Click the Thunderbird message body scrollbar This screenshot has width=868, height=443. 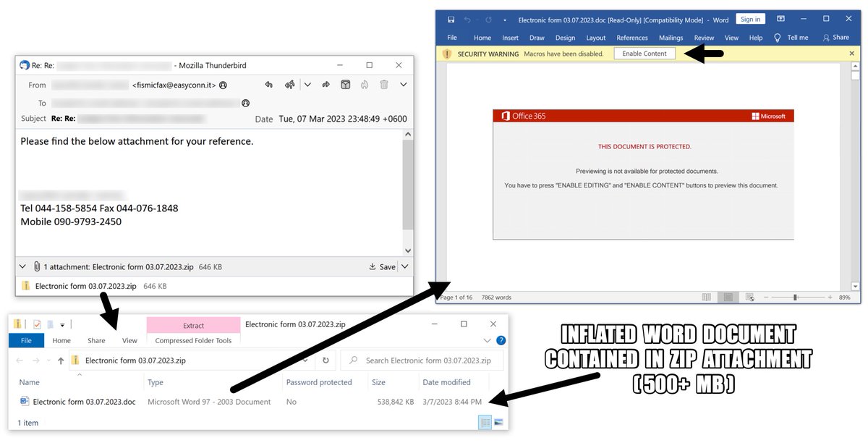(x=408, y=193)
